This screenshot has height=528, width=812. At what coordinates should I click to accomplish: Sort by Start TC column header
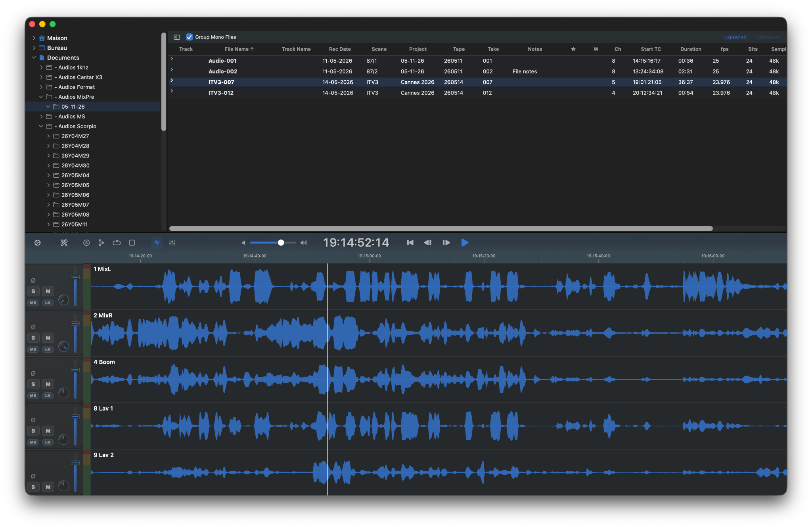[651, 49]
